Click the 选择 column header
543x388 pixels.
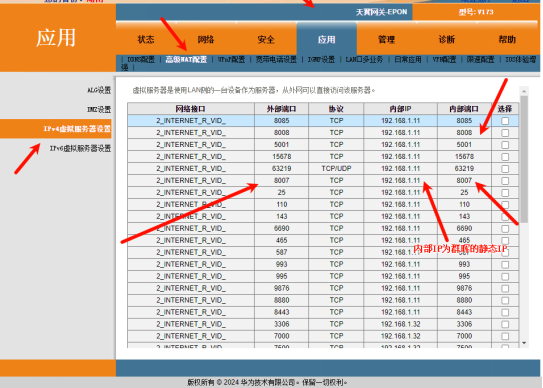pos(505,109)
